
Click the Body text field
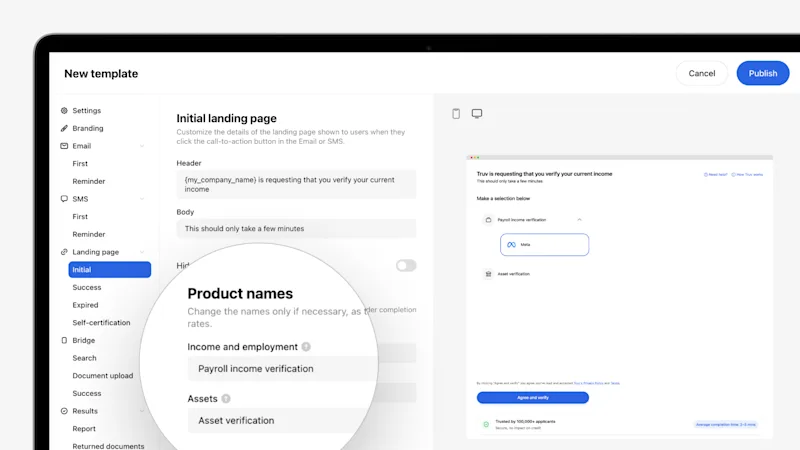pyautogui.click(x=296, y=229)
